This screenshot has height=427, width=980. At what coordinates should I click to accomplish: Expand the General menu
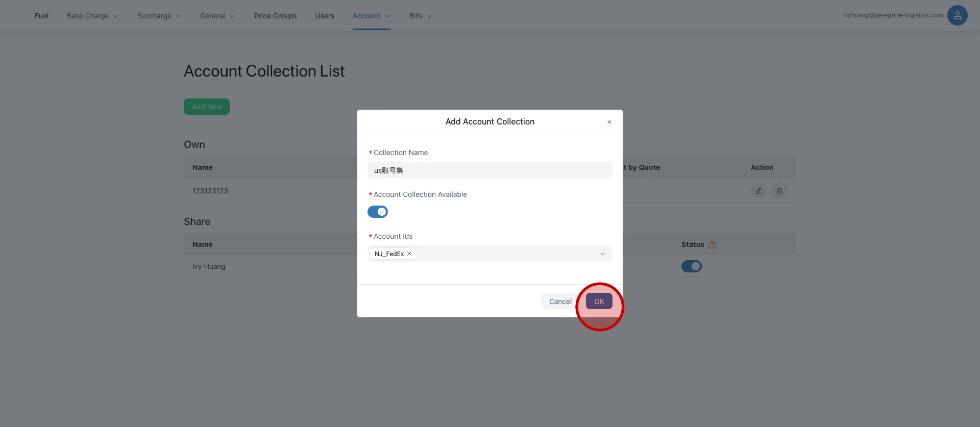tap(217, 16)
